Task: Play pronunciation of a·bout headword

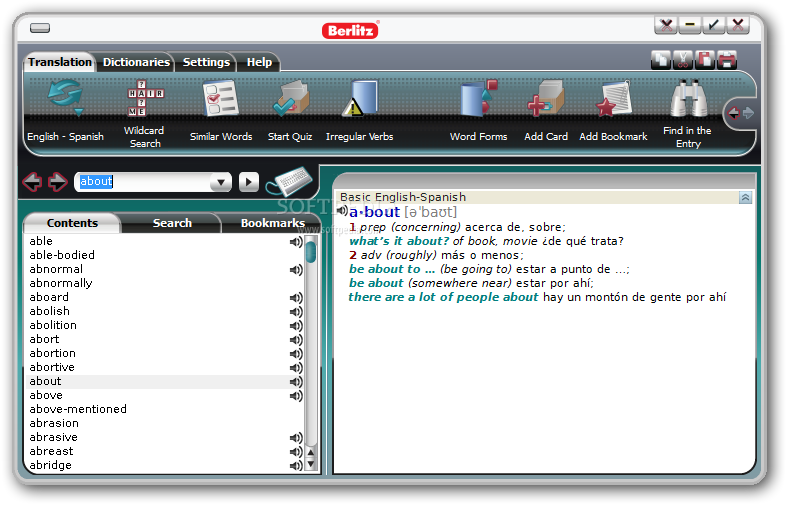Action: click(x=342, y=210)
